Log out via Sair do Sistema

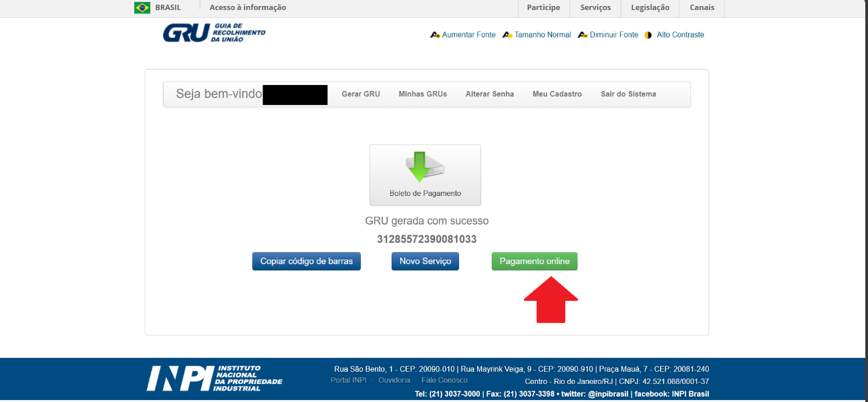click(x=628, y=94)
